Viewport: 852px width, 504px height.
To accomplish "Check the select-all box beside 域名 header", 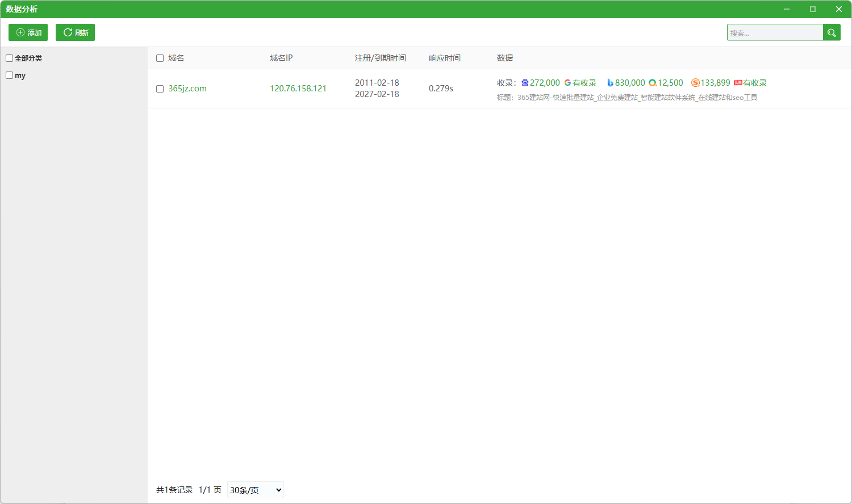I will pos(160,58).
